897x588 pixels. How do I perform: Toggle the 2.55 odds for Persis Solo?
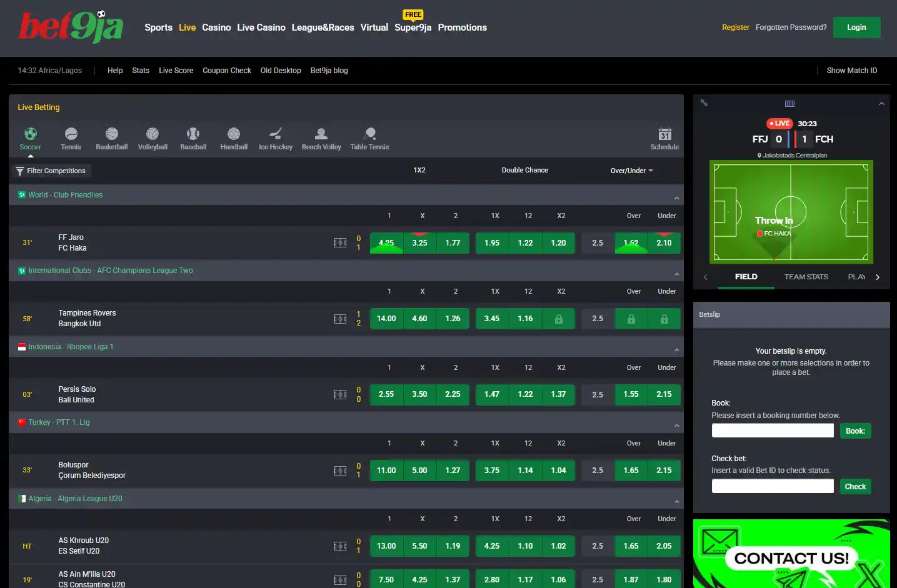[386, 394]
